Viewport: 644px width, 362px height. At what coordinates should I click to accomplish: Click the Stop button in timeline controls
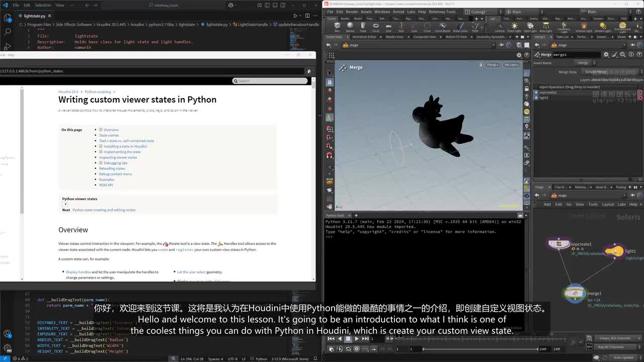point(348,339)
